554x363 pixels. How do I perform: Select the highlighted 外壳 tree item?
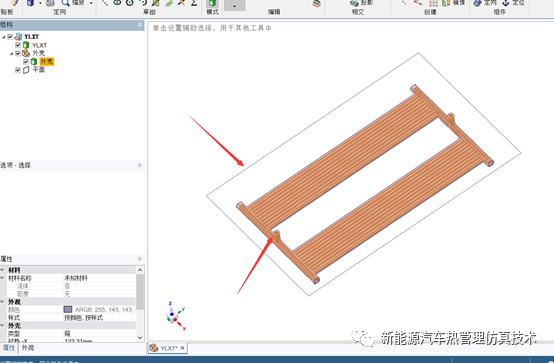click(x=47, y=62)
